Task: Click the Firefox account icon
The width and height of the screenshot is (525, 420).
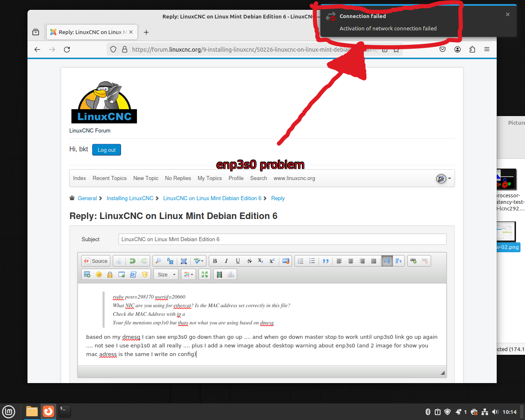Action: (457, 49)
